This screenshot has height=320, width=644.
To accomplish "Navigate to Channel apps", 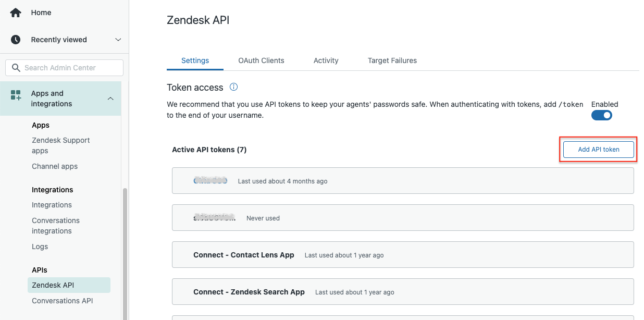I will pos(55,166).
